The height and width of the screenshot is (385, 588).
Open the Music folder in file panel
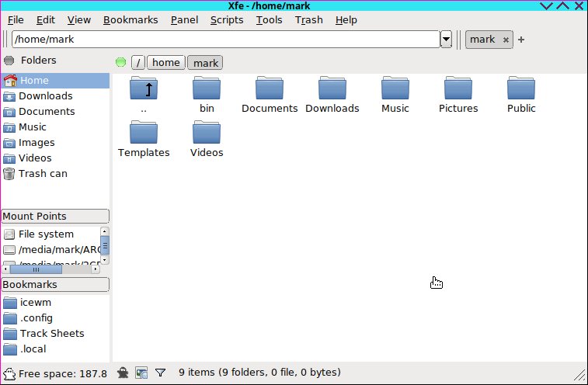tap(395, 88)
